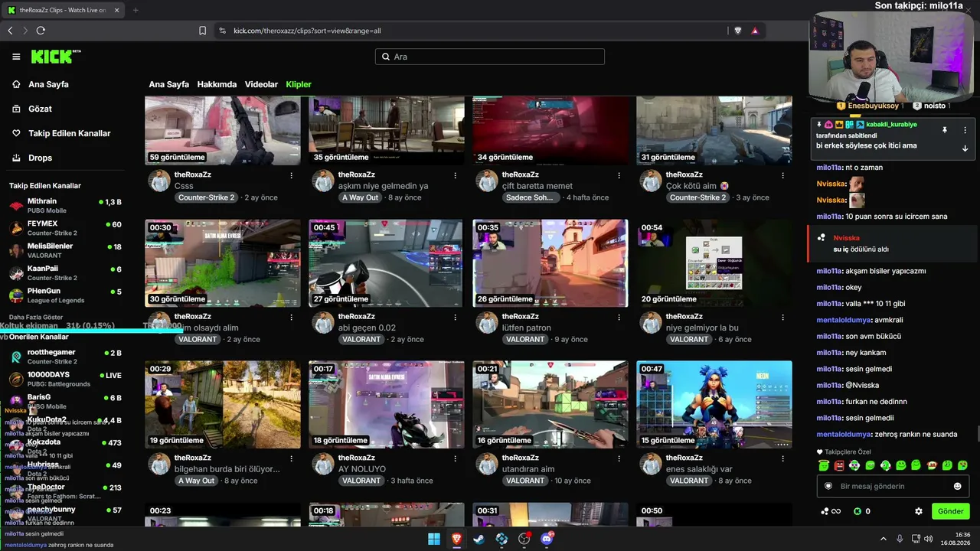This screenshot has width=980, height=551.
Task: Go to Ana Sayfa in sidebar
Action: click(48, 84)
